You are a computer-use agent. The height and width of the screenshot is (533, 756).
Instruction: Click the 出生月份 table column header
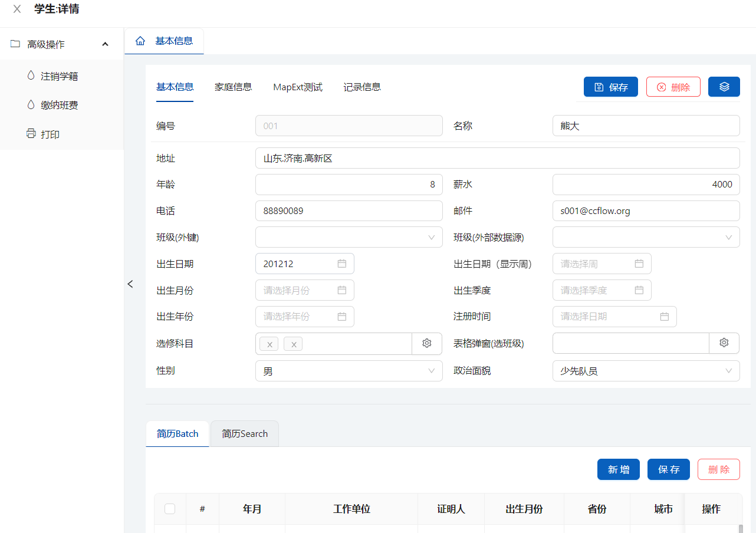point(524,509)
